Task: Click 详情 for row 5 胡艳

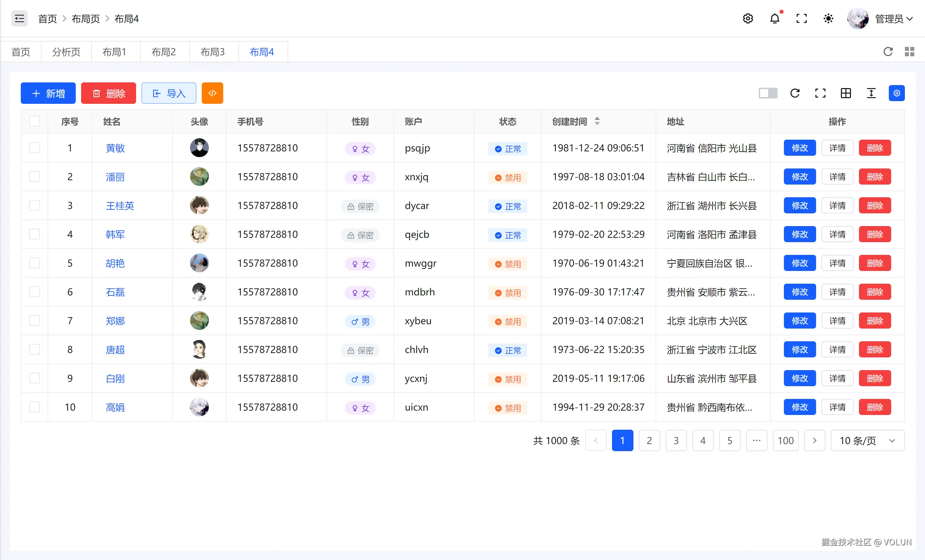Action: pos(837,263)
